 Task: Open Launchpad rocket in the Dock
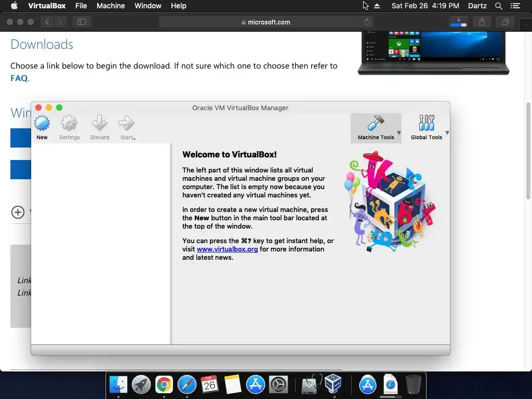[x=141, y=385]
